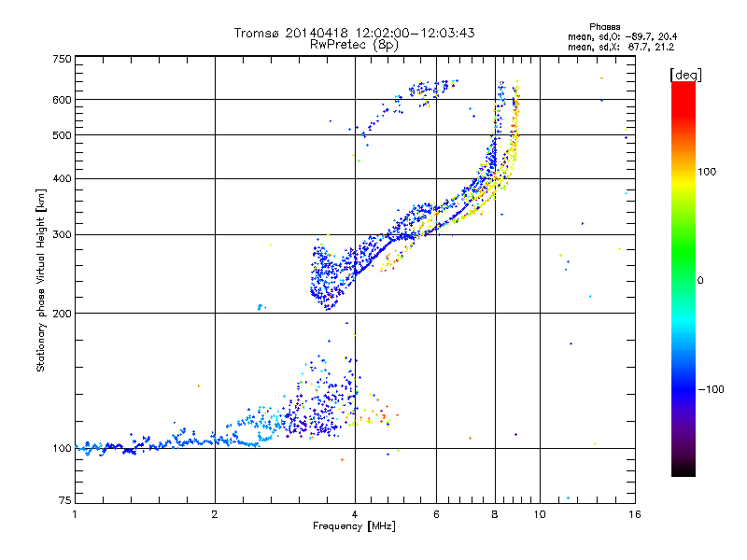Click colorbar tick label '0'
This screenshot has height=560, width=747.
pos(700,281)
